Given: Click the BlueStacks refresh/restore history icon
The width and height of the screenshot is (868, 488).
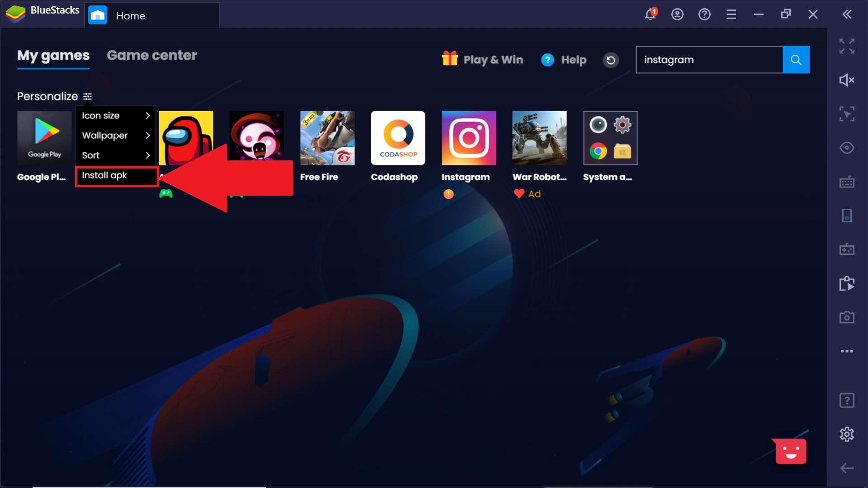Looking at the screenshot, I should (611, 60).
